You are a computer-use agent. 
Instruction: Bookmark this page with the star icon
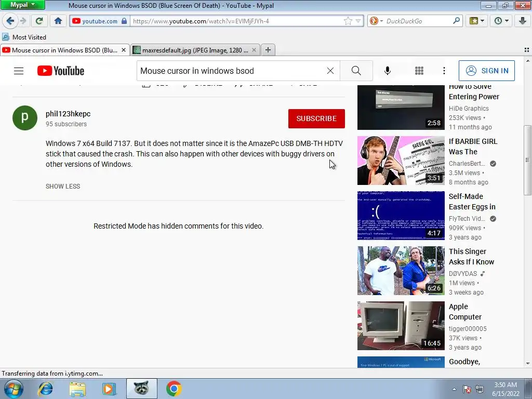(x=348, y=21)
